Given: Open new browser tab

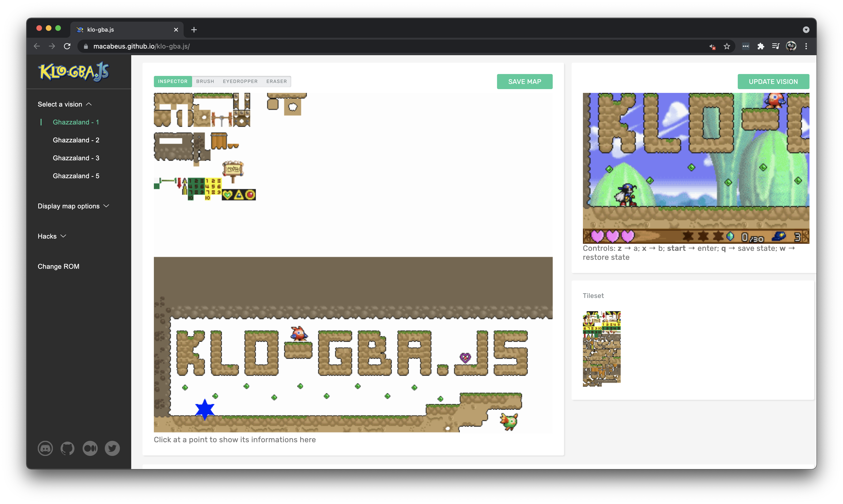Looking at the screenshot, I should [x=194, y=30].
